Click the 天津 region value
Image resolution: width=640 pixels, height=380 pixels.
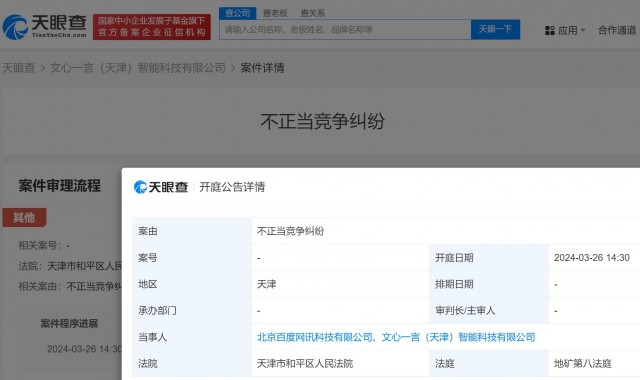pos(267,284)
